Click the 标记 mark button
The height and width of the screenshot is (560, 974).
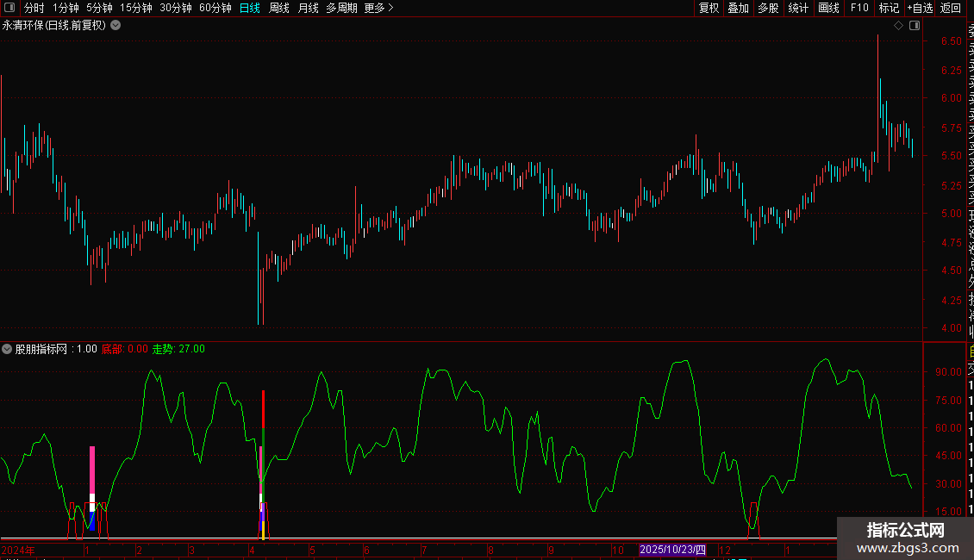pyautogui.click(x=889, y=8)
